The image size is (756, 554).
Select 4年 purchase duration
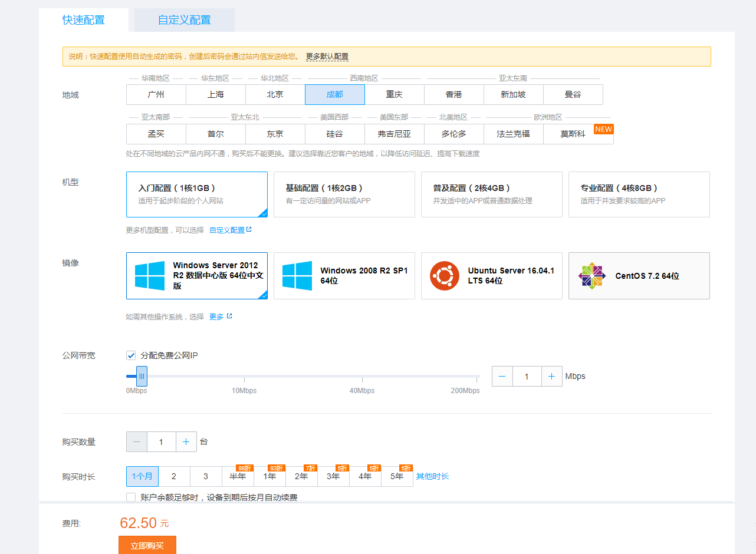[x=365, y=476]
